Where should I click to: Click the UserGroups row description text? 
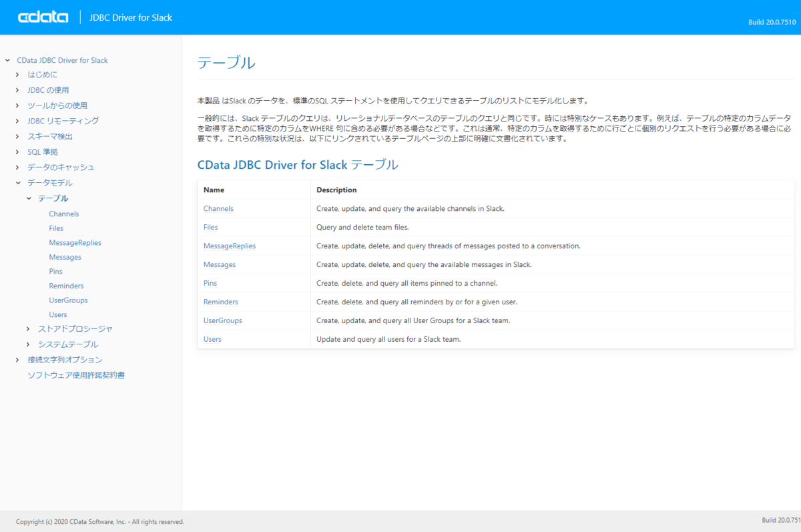413,320
